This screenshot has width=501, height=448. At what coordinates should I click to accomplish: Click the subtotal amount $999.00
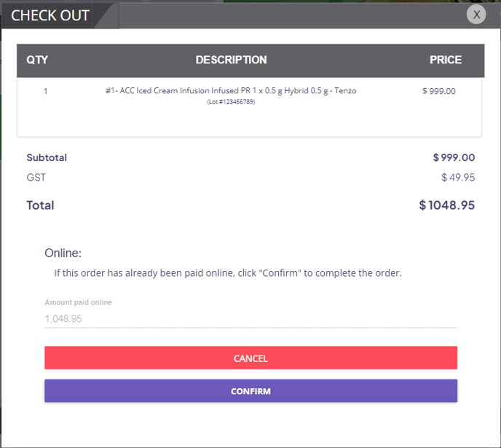[x=454, y=157]
